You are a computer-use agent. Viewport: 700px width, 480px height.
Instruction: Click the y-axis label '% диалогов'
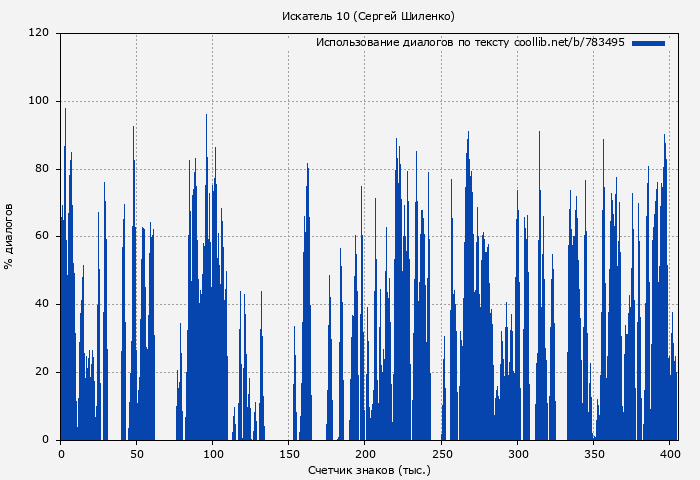pyautogui.click(x=9, y=236)
